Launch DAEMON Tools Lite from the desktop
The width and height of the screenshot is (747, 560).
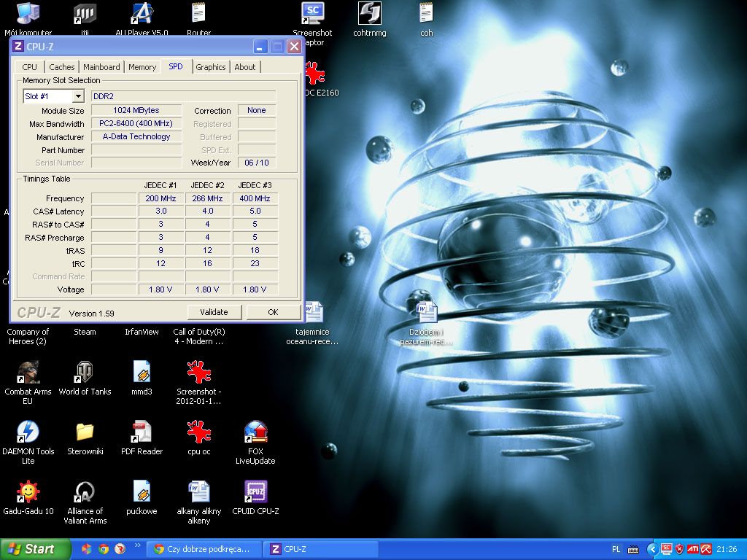pyautogui.click(x=28, y=432)
